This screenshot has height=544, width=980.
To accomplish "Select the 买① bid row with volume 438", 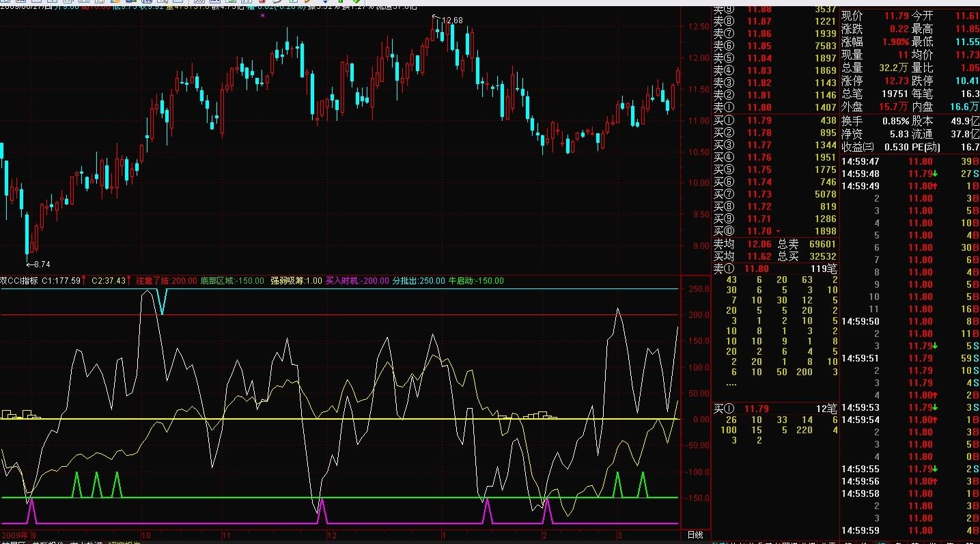I will tap(774, 120).
